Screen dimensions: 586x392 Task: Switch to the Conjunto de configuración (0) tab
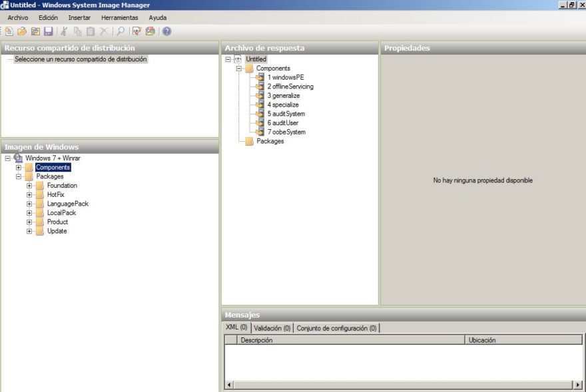(x=336, y=328)
